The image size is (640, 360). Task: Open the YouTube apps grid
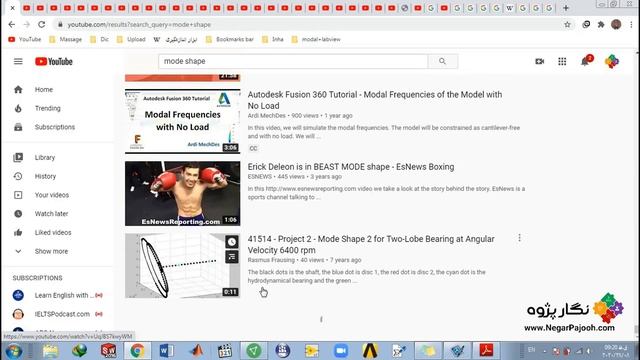pyautogui.click(x=562, y=61)
